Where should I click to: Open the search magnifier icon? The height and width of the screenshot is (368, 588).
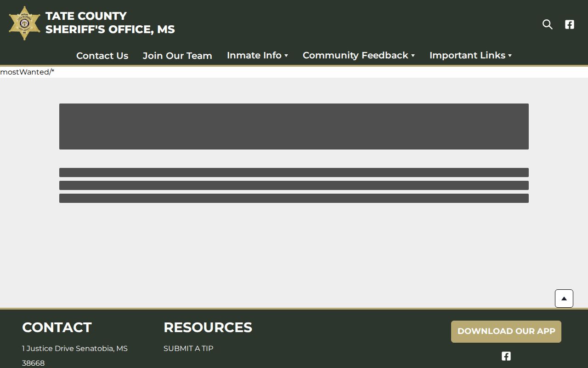(547, 24)
